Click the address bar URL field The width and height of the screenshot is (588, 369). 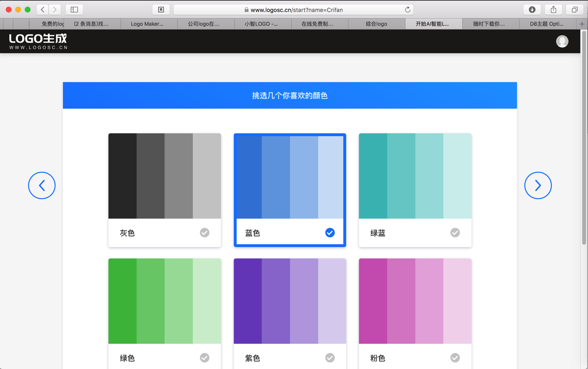point(294,9)
